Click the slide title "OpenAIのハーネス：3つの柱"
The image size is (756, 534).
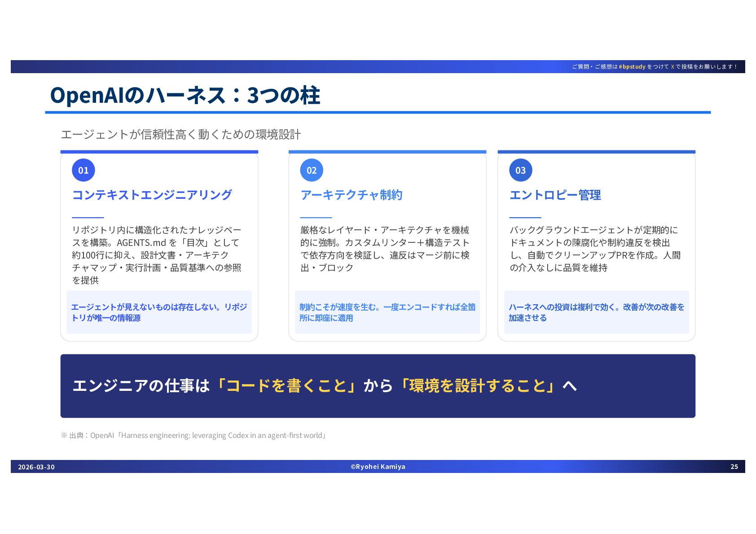185,95
